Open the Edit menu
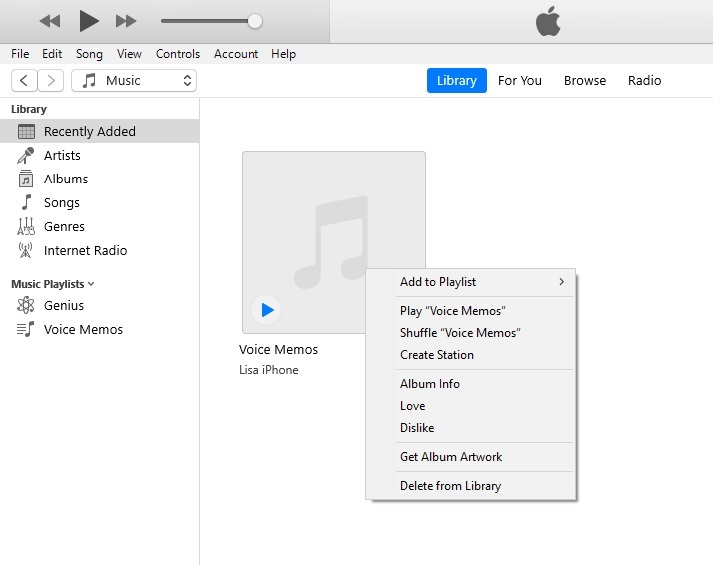 tap(52, 54)
